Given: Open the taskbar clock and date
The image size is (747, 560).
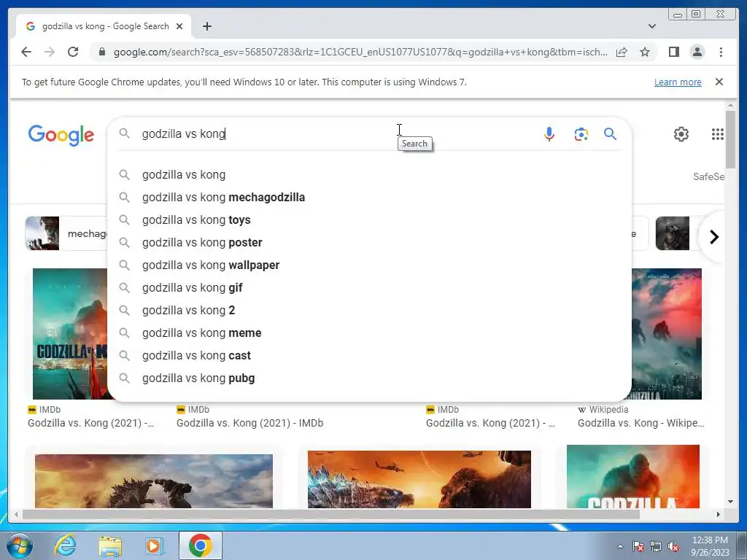Looking at the screenshot, I should point(710,546).
